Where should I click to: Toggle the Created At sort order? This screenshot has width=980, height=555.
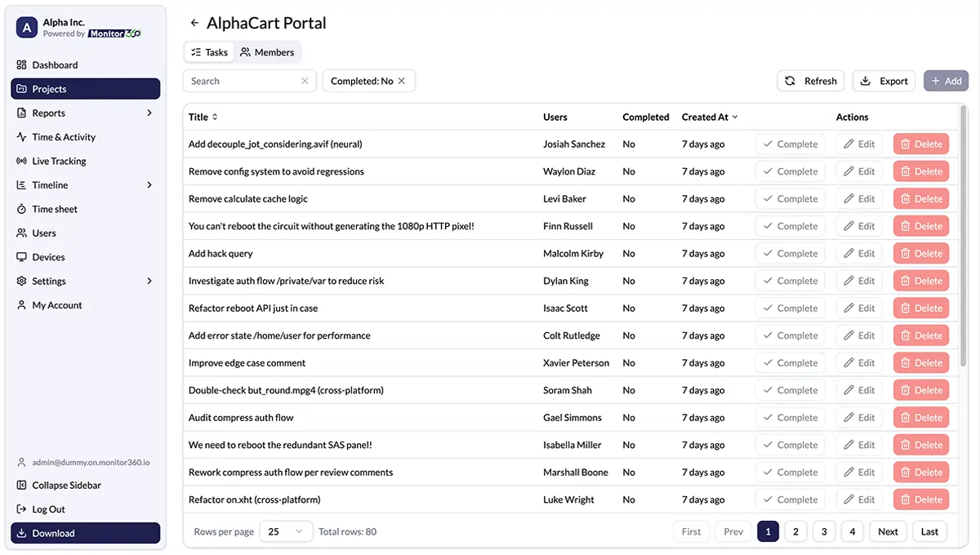(x=709, y=117)
